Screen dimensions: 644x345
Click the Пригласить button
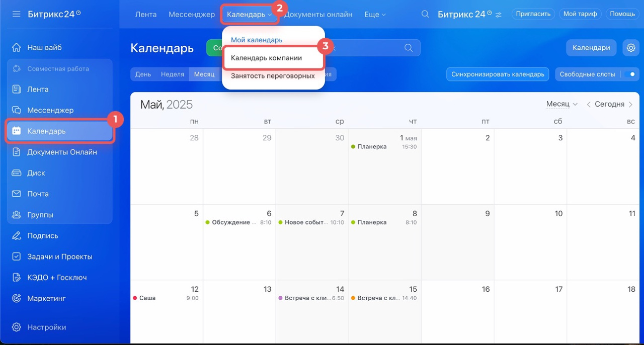tap(533, 14)
